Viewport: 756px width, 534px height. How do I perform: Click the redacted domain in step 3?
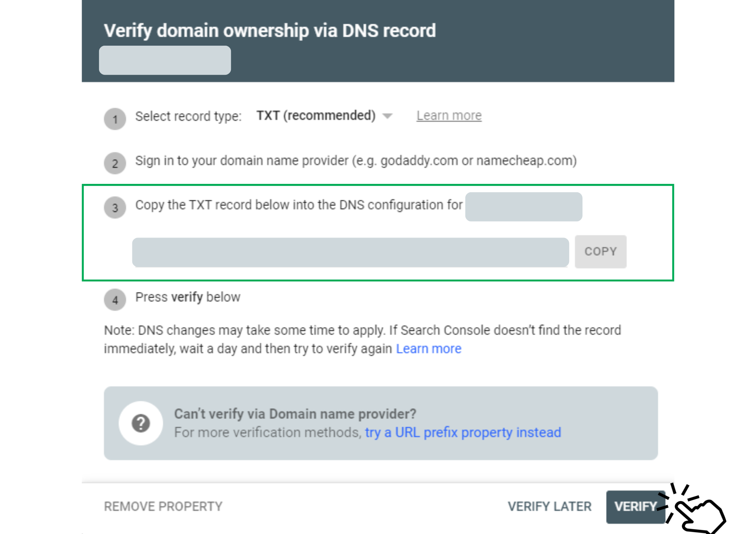524,207
